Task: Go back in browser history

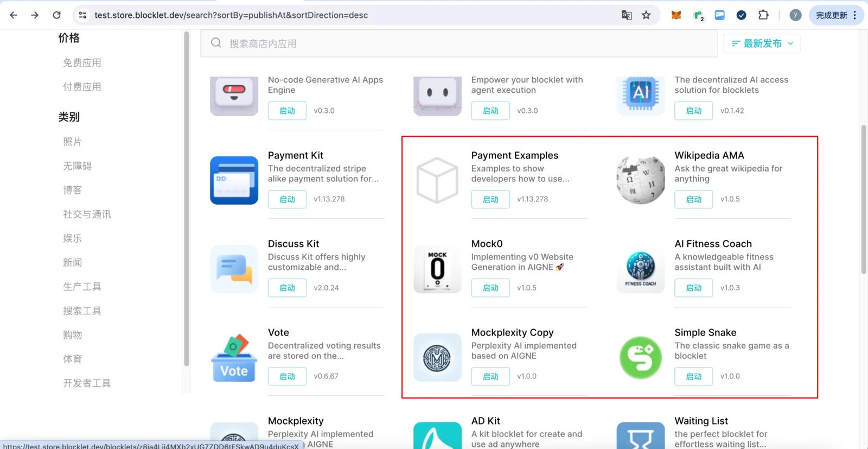Action: pyautogui.click(x=14, y=15)
